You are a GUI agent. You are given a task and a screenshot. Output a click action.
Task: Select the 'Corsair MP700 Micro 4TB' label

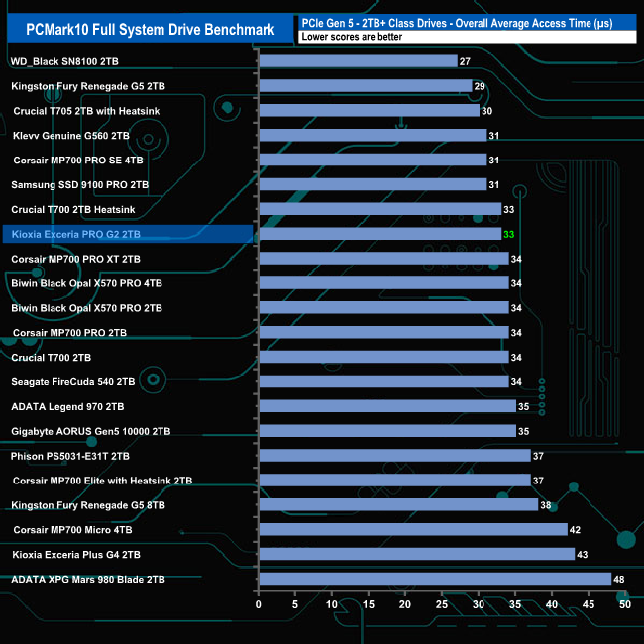[x=72, y=530]
